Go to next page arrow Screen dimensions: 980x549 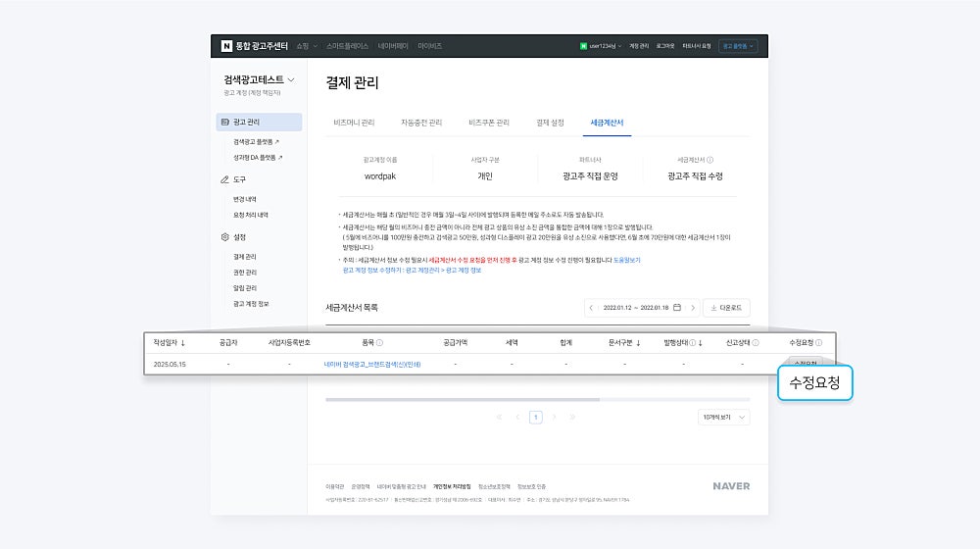[554, 417]
